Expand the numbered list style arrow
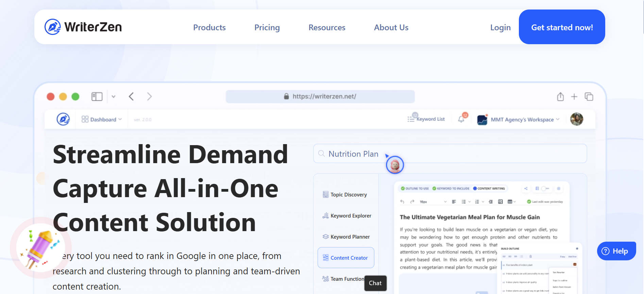Image resolution: width=644 pixels, height=294 pixels. click(483, 202)
